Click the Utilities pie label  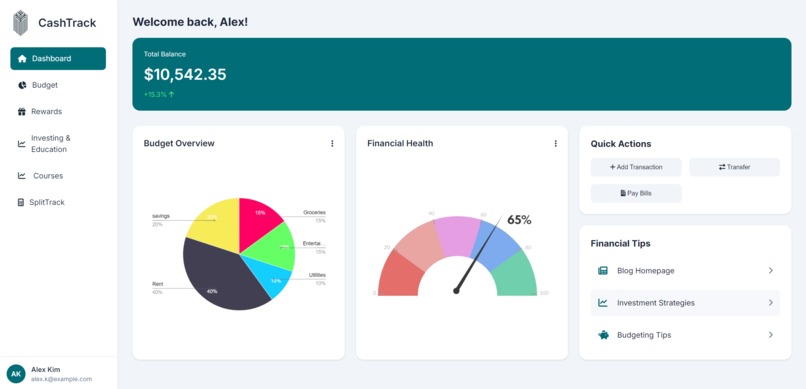tap(317, 275)
